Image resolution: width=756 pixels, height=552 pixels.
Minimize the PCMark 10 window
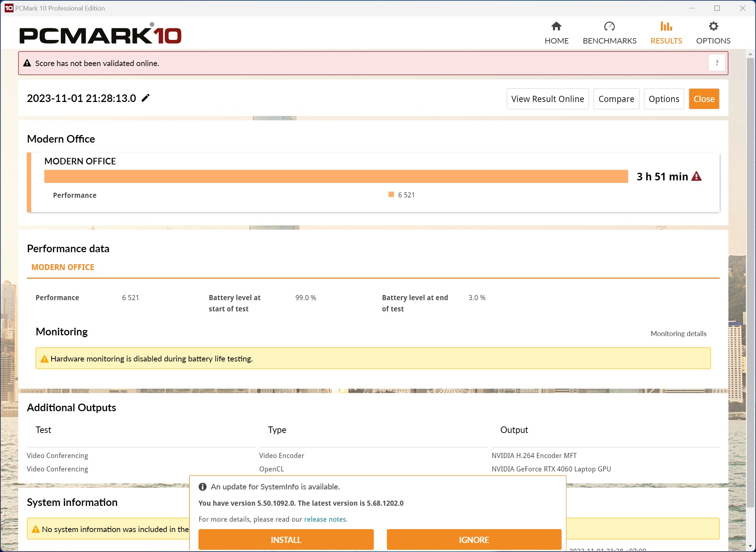pyautogui.click(x=692, y=8)
